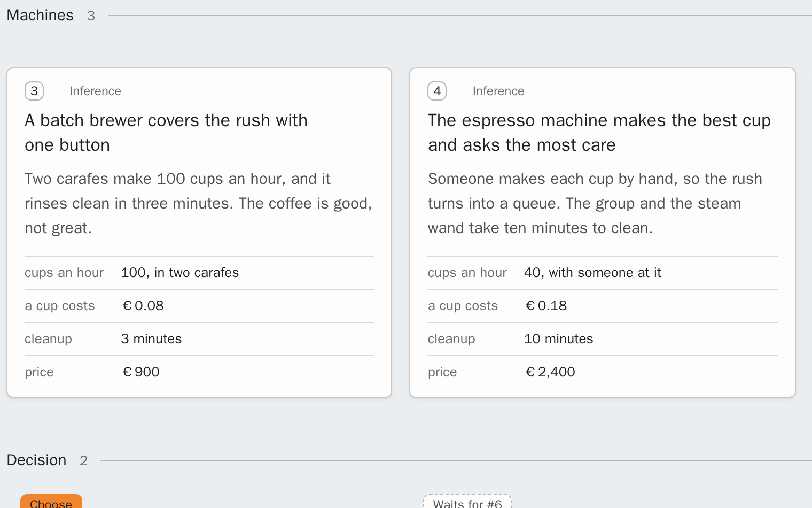Open the espresso machine card title

tap(599, 133)
